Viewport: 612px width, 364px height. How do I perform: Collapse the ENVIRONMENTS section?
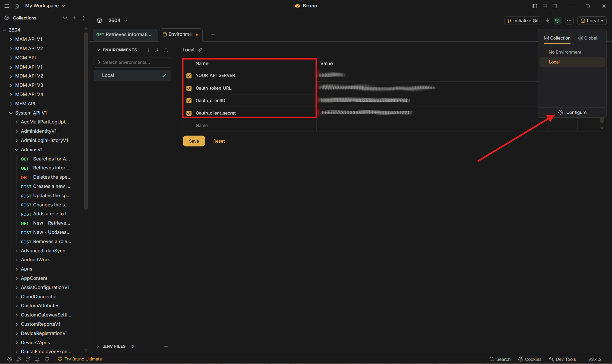tap(98, 50)
